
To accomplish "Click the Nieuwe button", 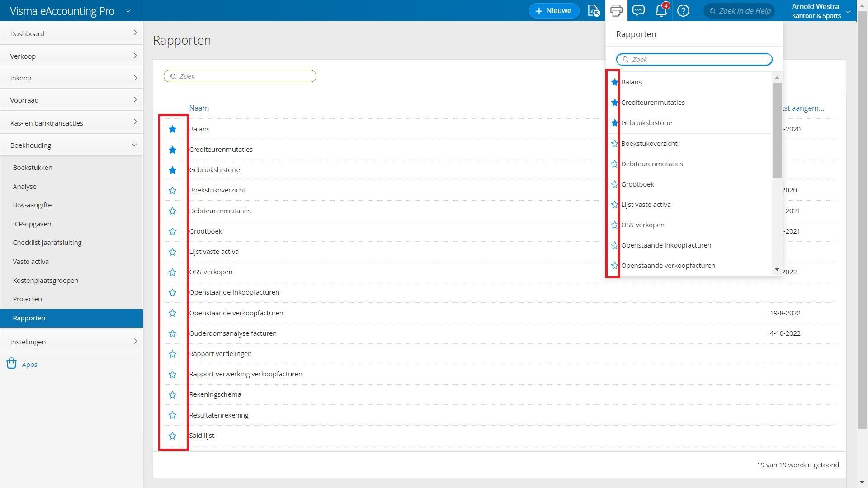I will (x=554, y=11).
